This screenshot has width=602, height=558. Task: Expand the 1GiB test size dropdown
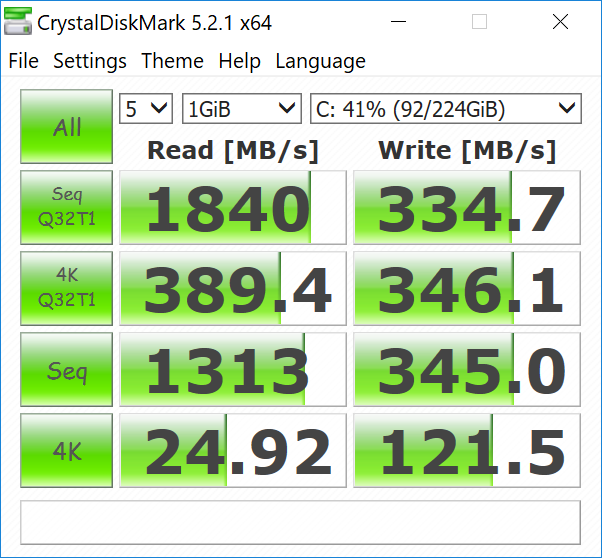click(x=241, y=109)
